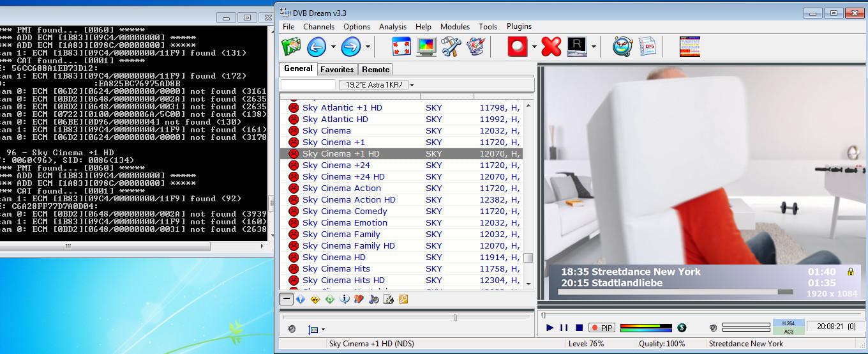This screenshot has height=354, width=868.
Task: Click the black R monitor icon
Action: [x=577, y=47]
